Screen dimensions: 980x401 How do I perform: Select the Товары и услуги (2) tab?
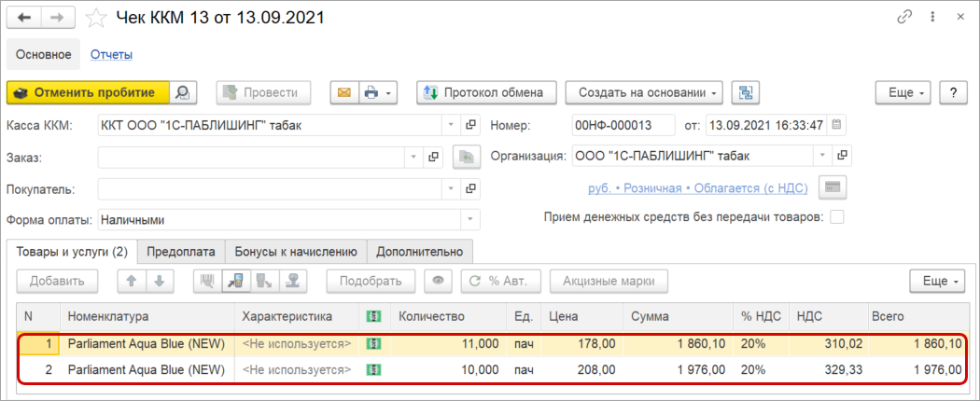point(72,252)
